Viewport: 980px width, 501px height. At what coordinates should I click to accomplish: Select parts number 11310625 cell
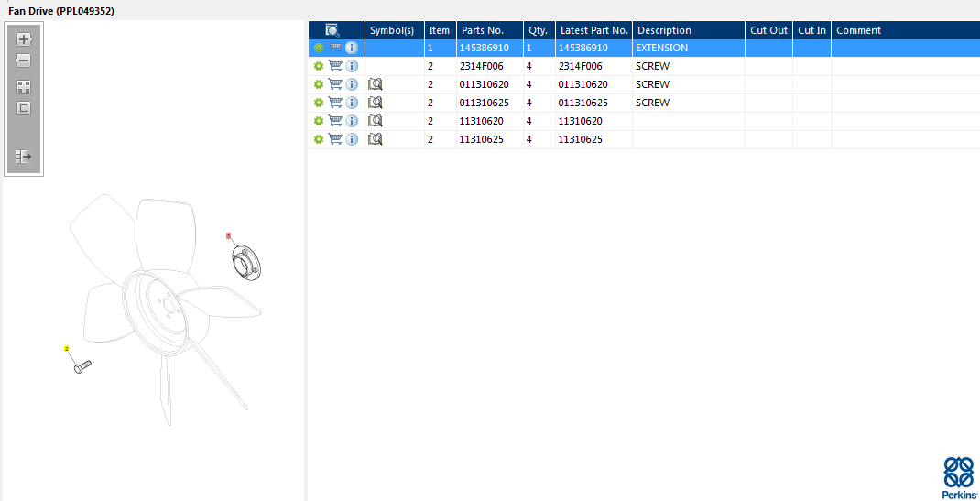click(x=490, y=138)
